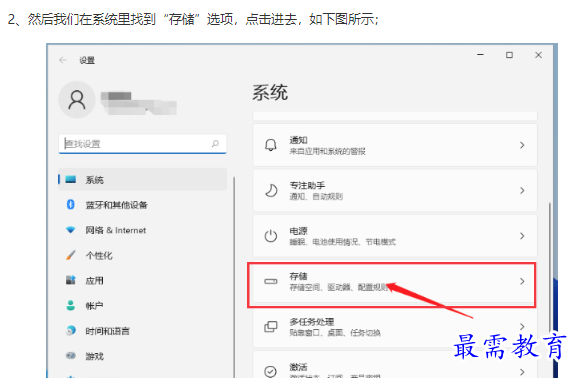This screenshot has width=575, height=378.
Task: Click the multitasking windows icon
Action: click(271, 326)
